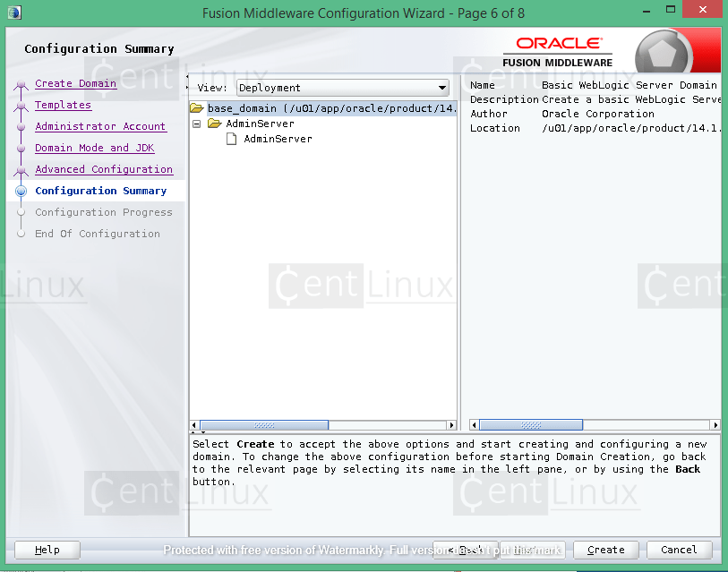Image resolution: width=728 pixels, height=572 pixels.
Task: Click the Author value Oracle Corporation
Action: tap(598, 114)
